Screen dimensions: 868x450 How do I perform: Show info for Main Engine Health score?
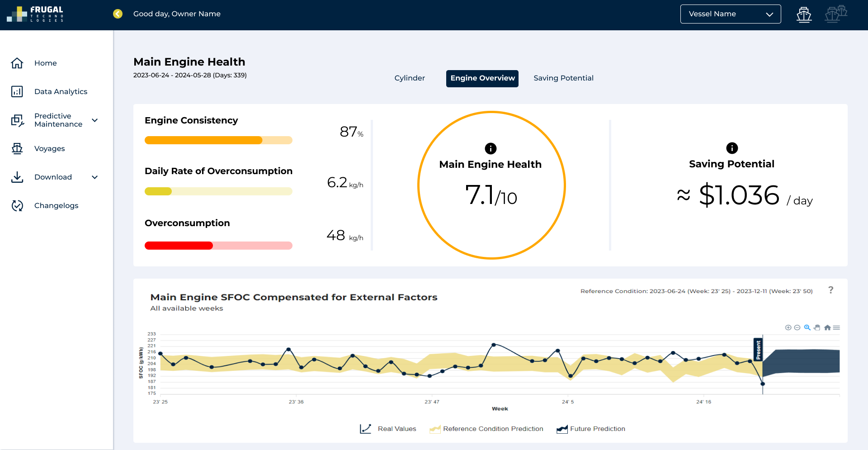(x=491, y=148)
